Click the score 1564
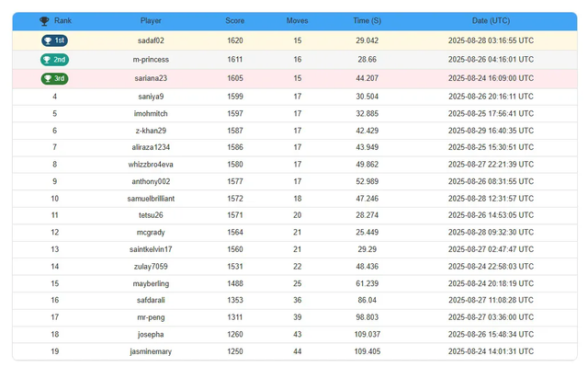Viewport: 588px width, 367px height. [x=235, y=233]
